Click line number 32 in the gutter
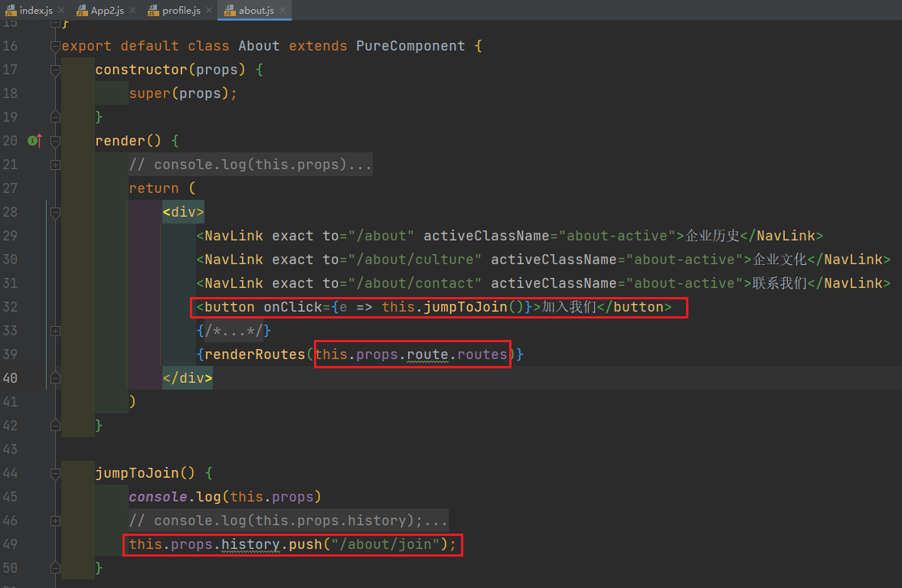 coord(11,307)
